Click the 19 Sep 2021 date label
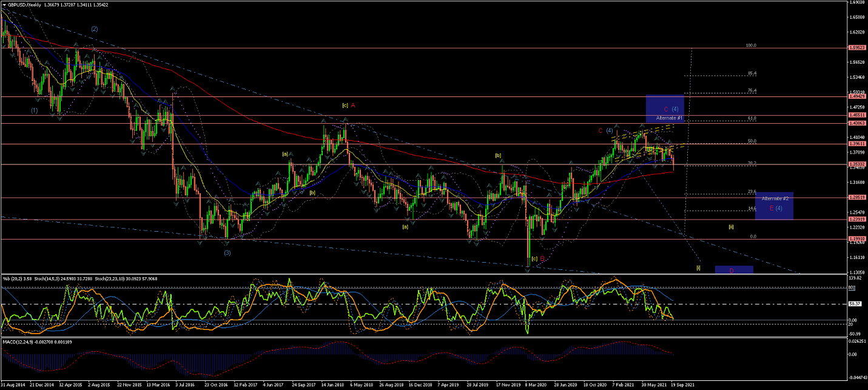The width and height of the screenshot is (868, 390). click(683, 385)
